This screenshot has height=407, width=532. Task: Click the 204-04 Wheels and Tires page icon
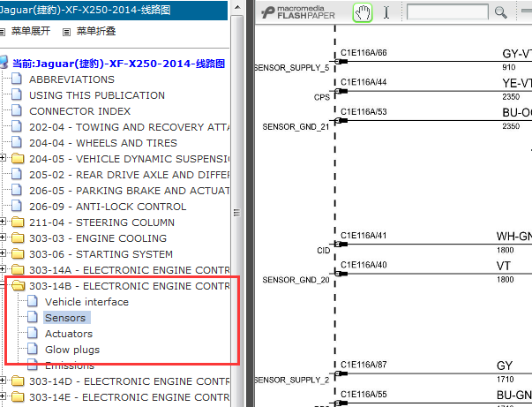(x=17, y=142)
